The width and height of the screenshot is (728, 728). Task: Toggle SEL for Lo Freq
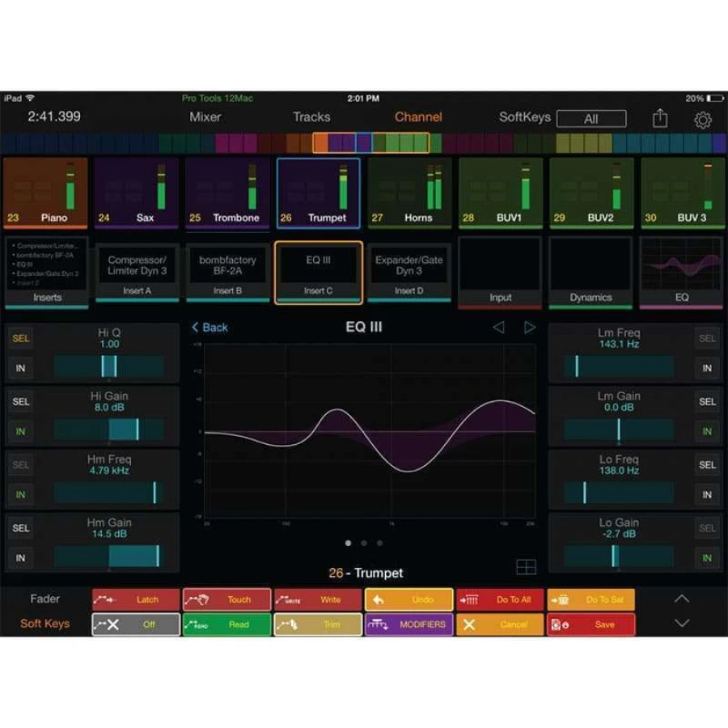click(x=707, y=465)
